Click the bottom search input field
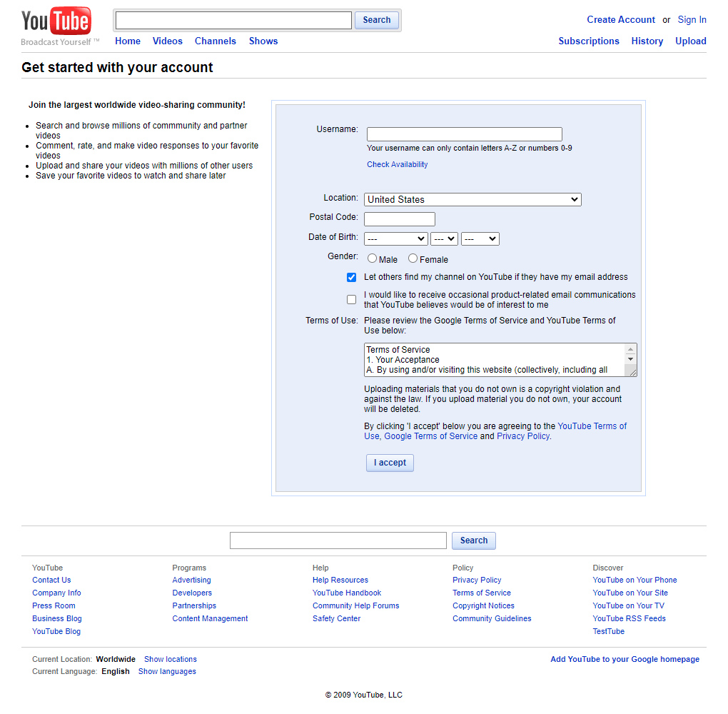The height and width of the screenshot is (714, 728). 338,540
